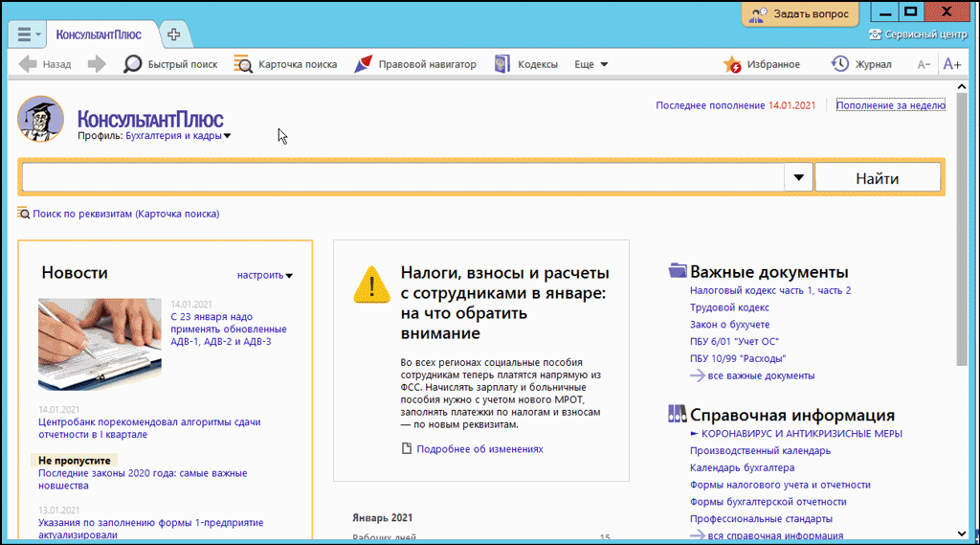Open Трудовой кодекс document
This screenshot has height=545, width=980.
coord(729,307)
